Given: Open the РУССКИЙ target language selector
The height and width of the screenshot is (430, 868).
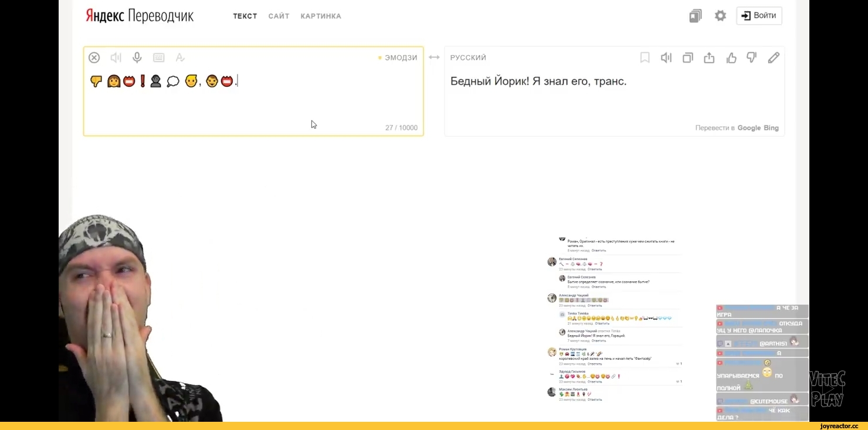Looking at the screenshot, I should [468, 57].
